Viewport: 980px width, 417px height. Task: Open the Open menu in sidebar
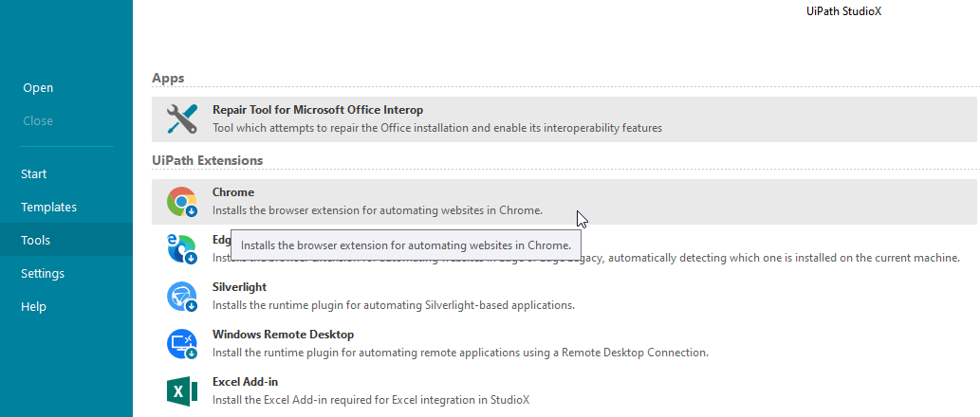(38, 88)
